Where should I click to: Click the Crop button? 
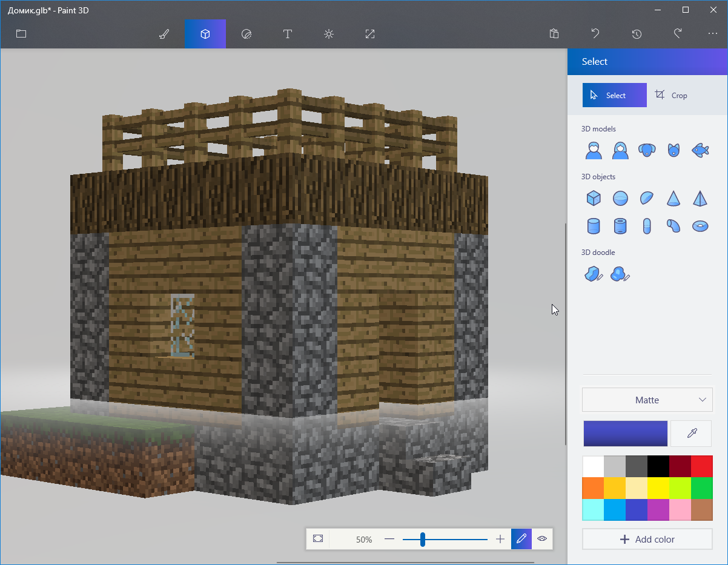(x=671, y=95)
